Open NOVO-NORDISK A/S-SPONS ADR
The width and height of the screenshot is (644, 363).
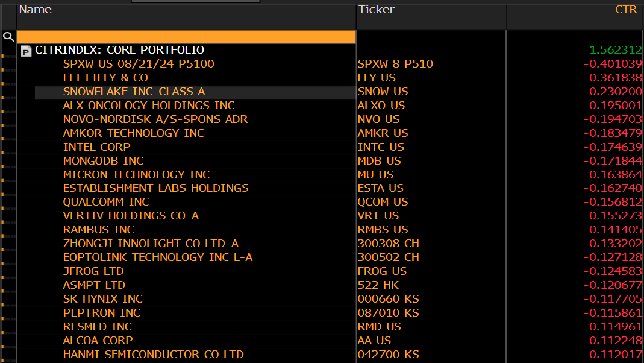155,119
